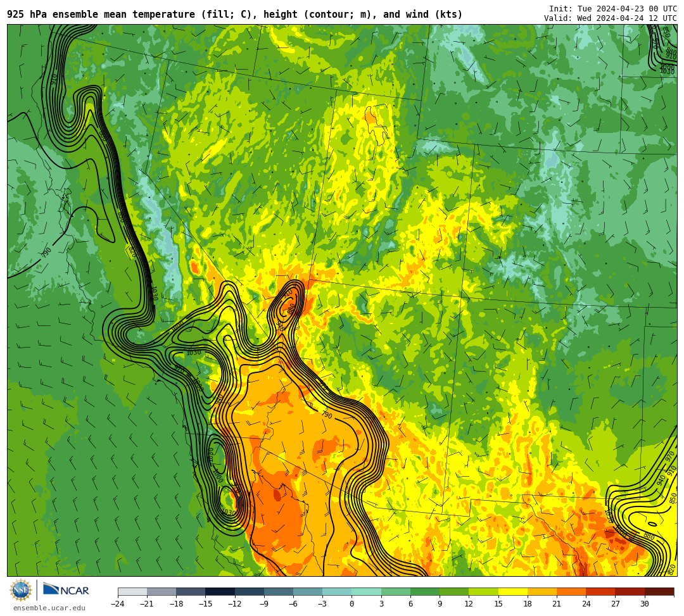Click the −18 colorbar label

pyautogui.click(x=176, y=604)
